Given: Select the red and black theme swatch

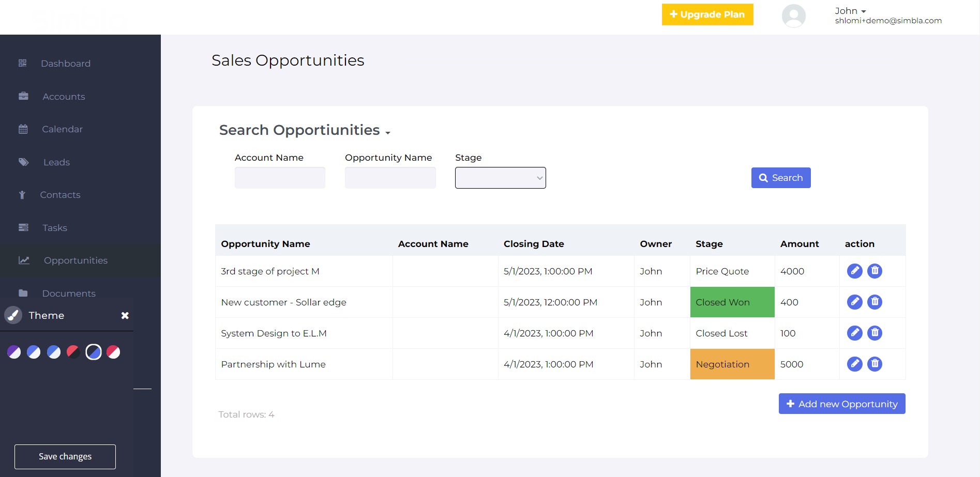Looking at the screenshot, I should [x=73, y=352].
